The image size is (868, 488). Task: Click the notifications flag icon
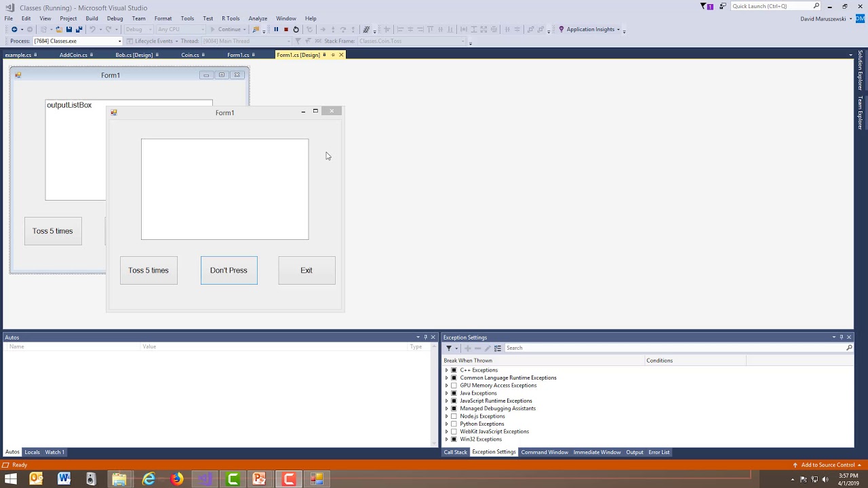[706, 6]
